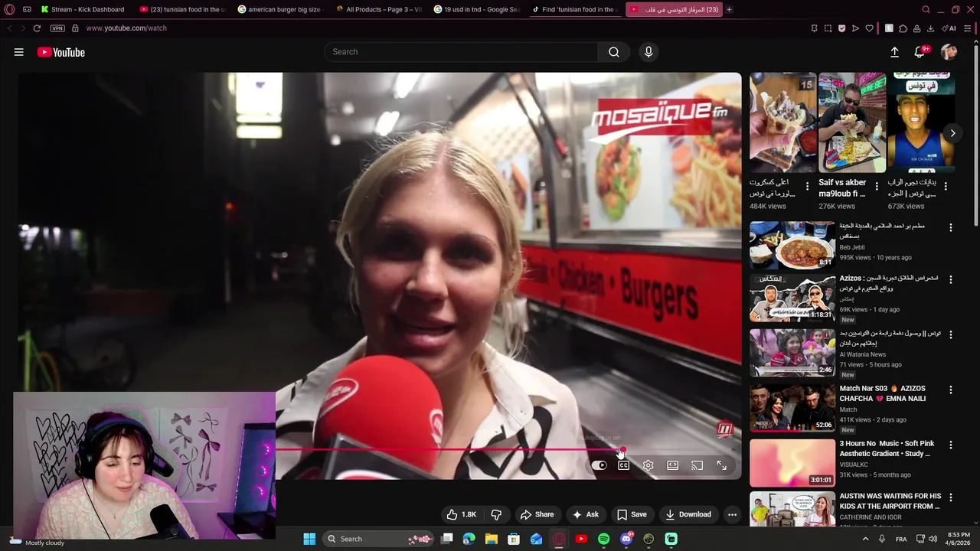
Task: Cast video with Play on TV icon
Action: (697, 465)
